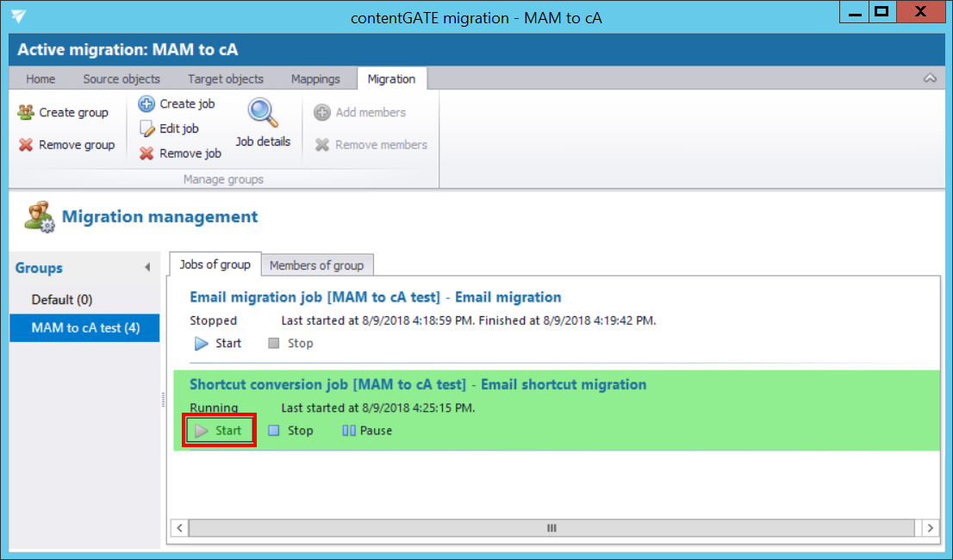Click the Running status text
The width and height of the screenshot is (953, 560).
[x=214, y=408]
